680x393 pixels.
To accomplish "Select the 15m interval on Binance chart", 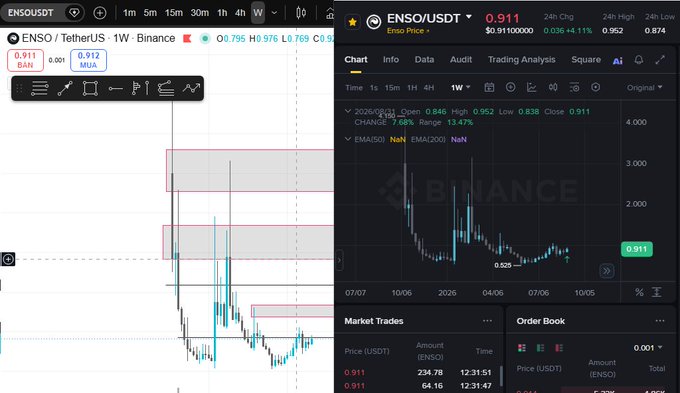I will 392,88.
